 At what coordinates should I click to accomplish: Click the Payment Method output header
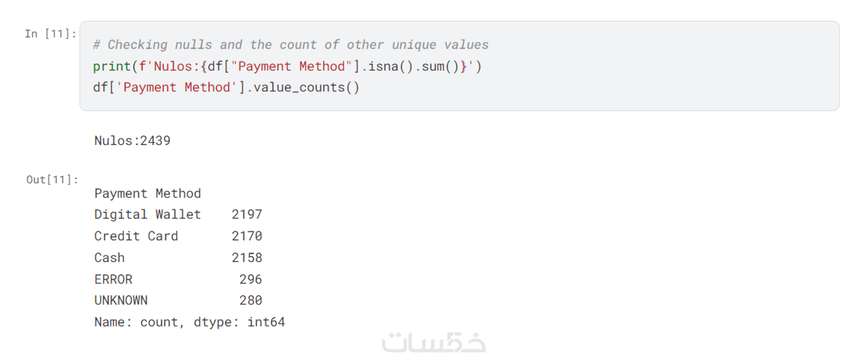click(x=148, y=193)
